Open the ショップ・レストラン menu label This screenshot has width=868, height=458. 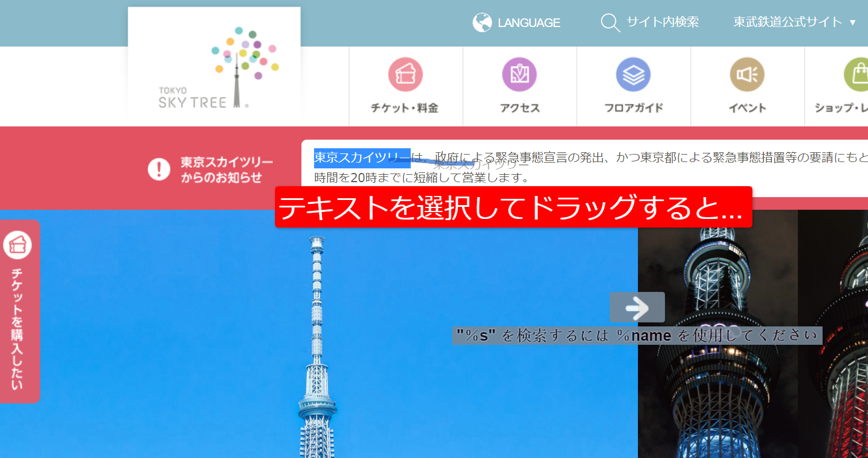(841, 107)
